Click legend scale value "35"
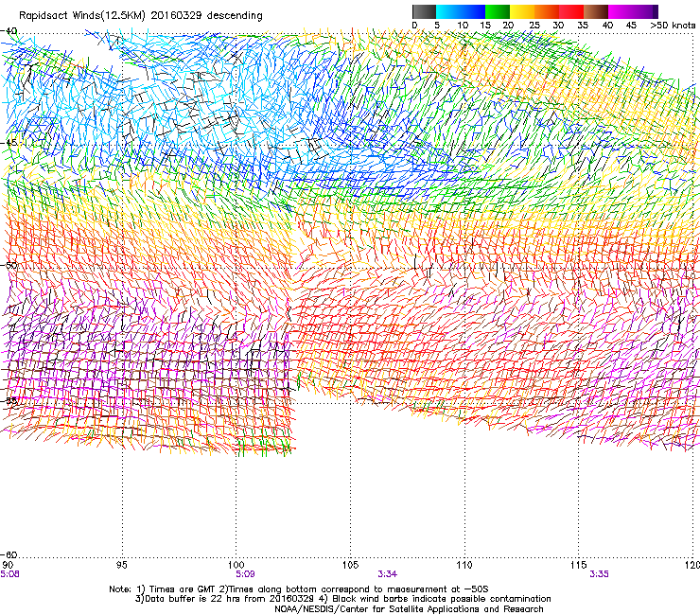The width and height of the screenshot is (700, 615). pyautogui.click(x=583, y=26)
